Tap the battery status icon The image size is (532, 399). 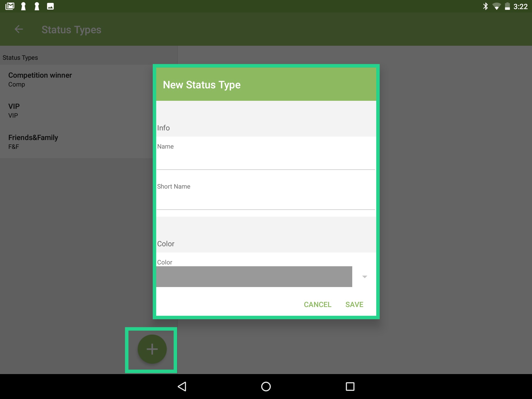click(507, 6)
